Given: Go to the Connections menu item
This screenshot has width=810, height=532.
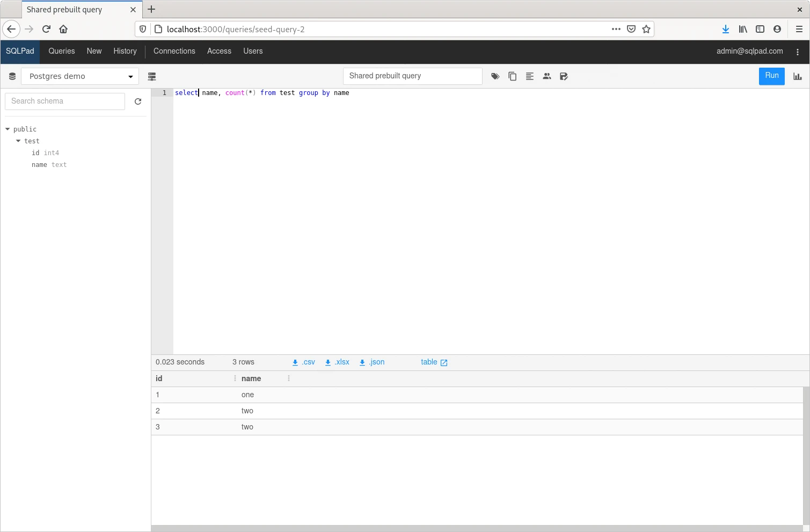Looking at the screenshot, I should (x=174, y=51).
